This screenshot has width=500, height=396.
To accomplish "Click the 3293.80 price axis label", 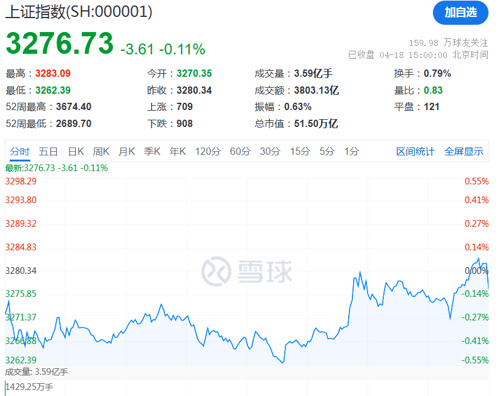I will point(21,200).
